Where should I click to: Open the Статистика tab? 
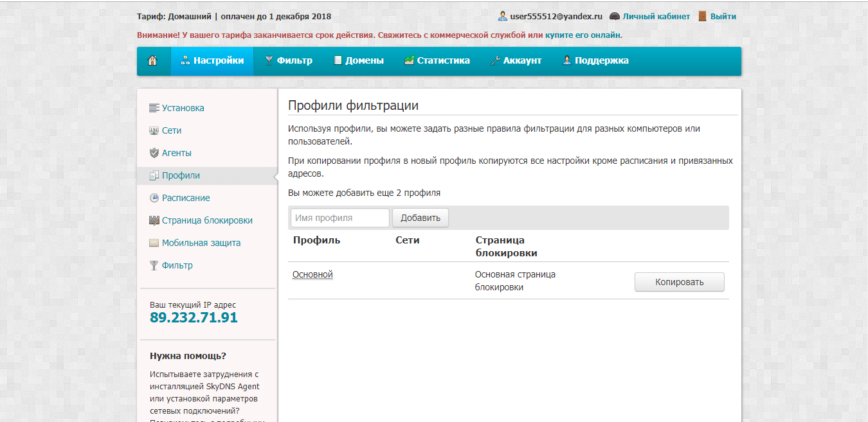coord(437,61)
